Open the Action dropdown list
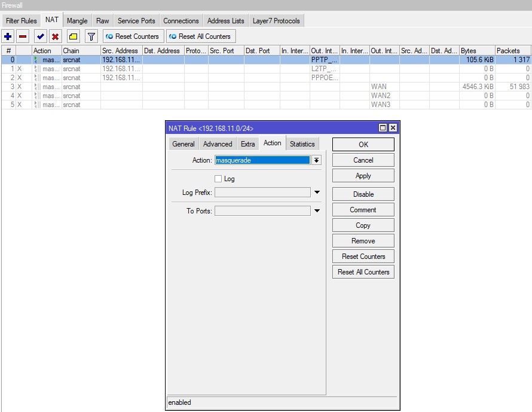This screenshot has width=532, height=412. click(x=317, y=160)
